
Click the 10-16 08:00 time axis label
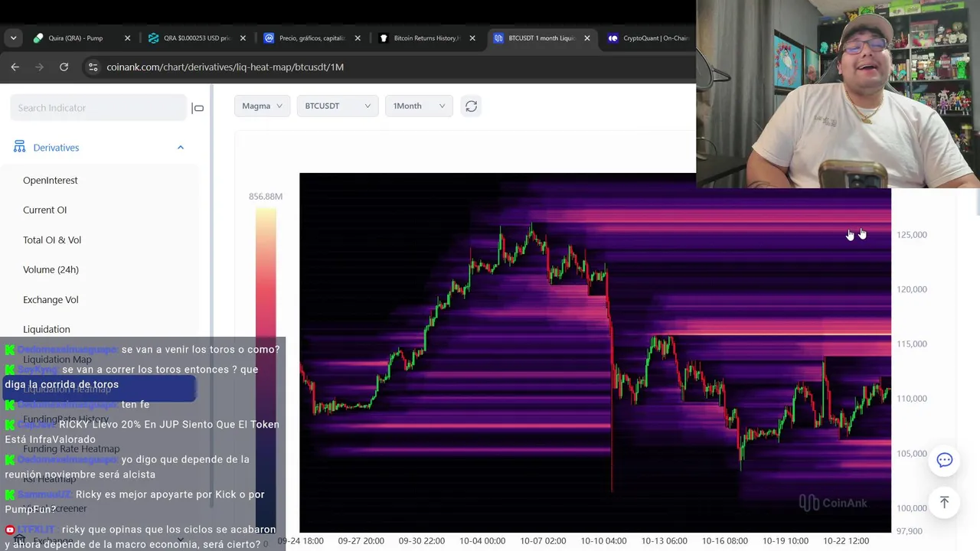tap(725, 541)
